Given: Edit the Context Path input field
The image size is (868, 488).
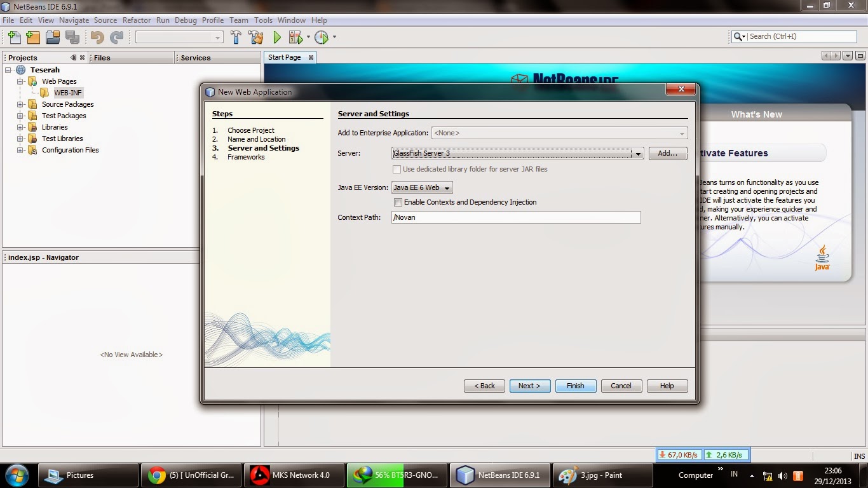Looking at the screenshot, I should click(x=515, y=217).
